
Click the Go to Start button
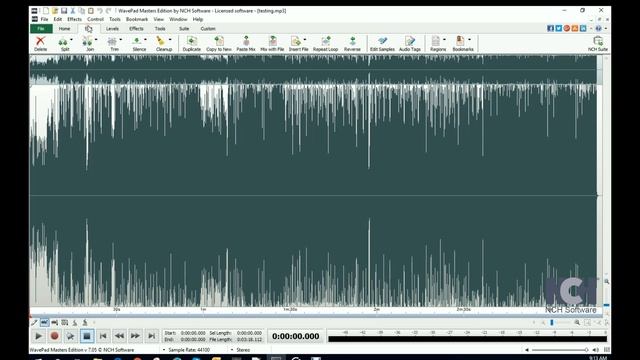point(103,336)
